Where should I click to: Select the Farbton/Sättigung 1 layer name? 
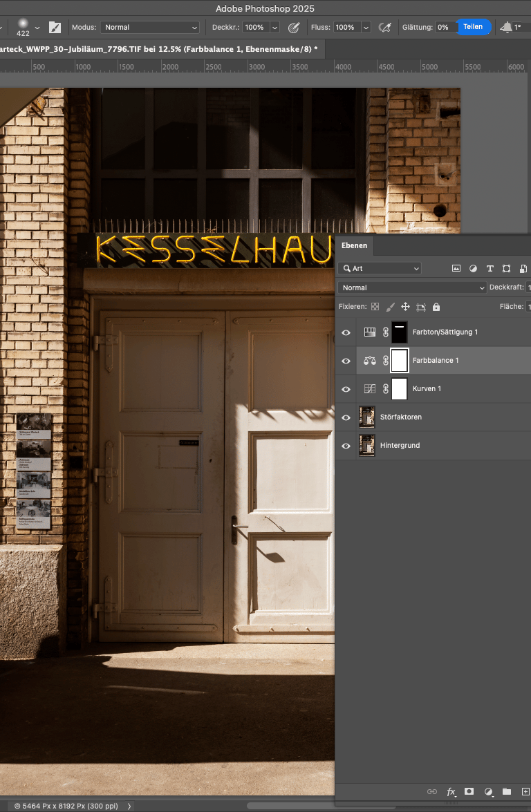445,332
